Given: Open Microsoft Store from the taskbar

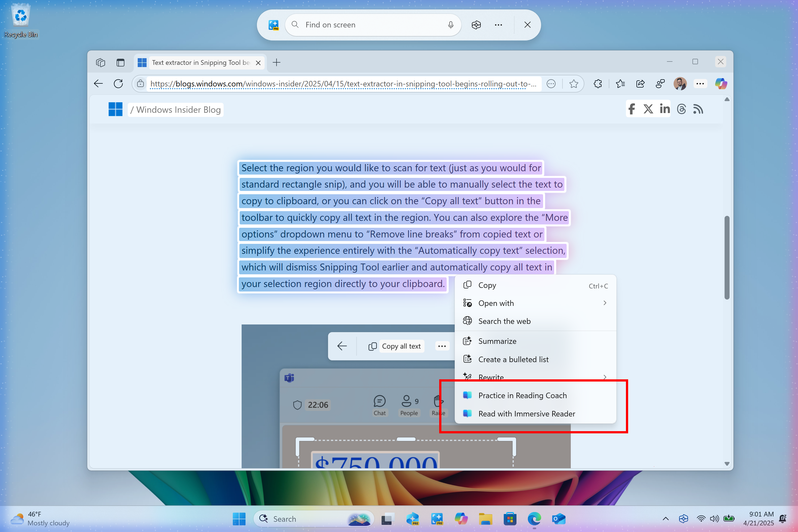Looking at the screenshot, I should pos(510,519).
